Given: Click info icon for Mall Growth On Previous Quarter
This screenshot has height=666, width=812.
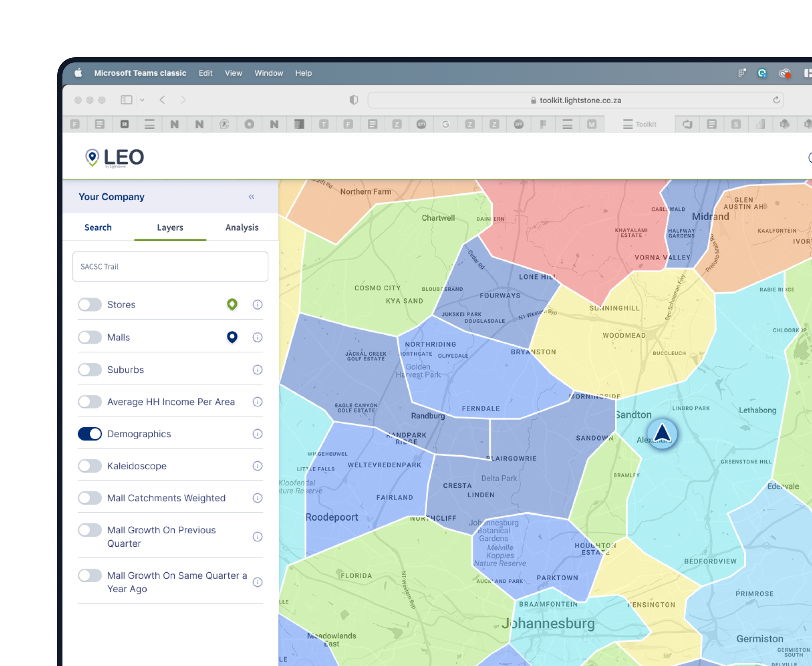Looking at the screenshot, I should point(258,537).
